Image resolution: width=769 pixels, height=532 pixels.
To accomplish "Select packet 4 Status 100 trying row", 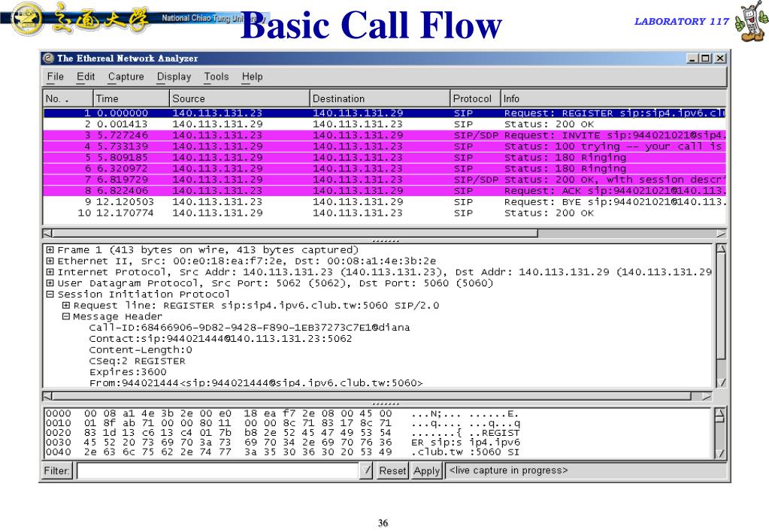I will point(385,147).
